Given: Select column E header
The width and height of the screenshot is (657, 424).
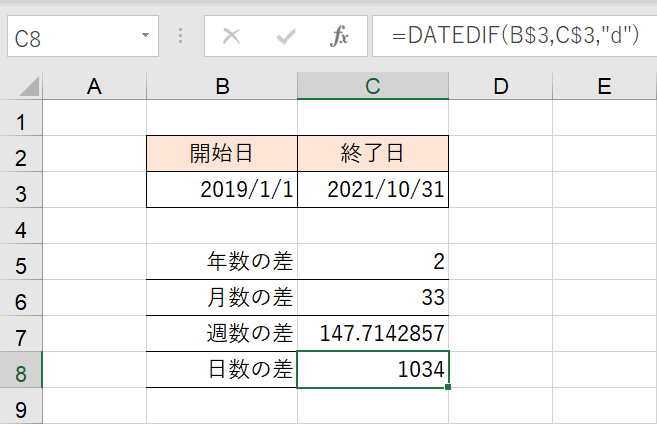Looking at the screenshot, I should (605, 86).
